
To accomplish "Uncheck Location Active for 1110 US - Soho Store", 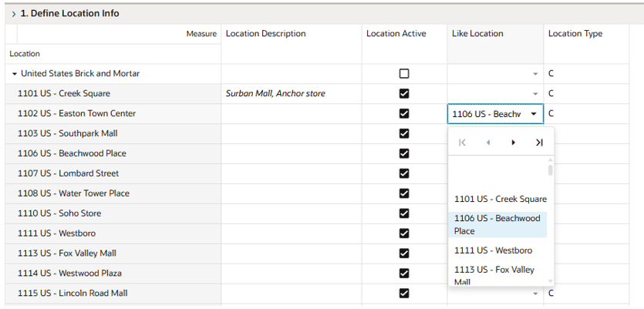I will tap(404, 213).
